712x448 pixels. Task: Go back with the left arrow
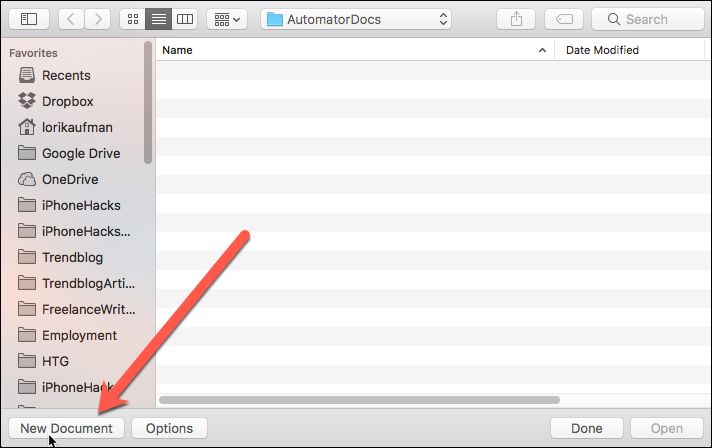click(71, 19)
